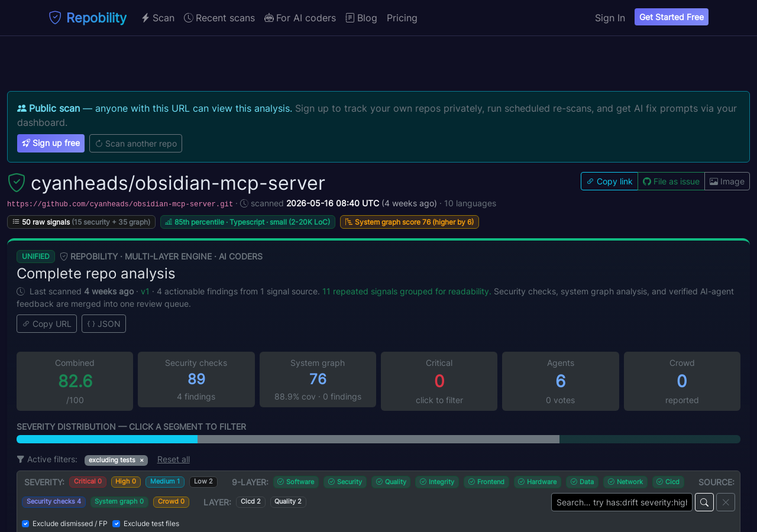Click the rocket Sign up free button
The width and height of the screenshot is (757, 532).
point(51,143)
